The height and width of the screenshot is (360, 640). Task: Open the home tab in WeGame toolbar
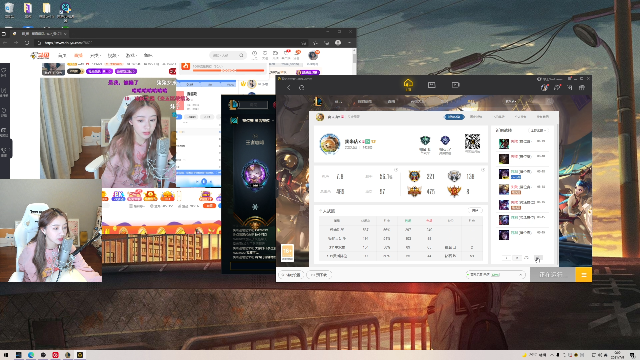(408, 84)
